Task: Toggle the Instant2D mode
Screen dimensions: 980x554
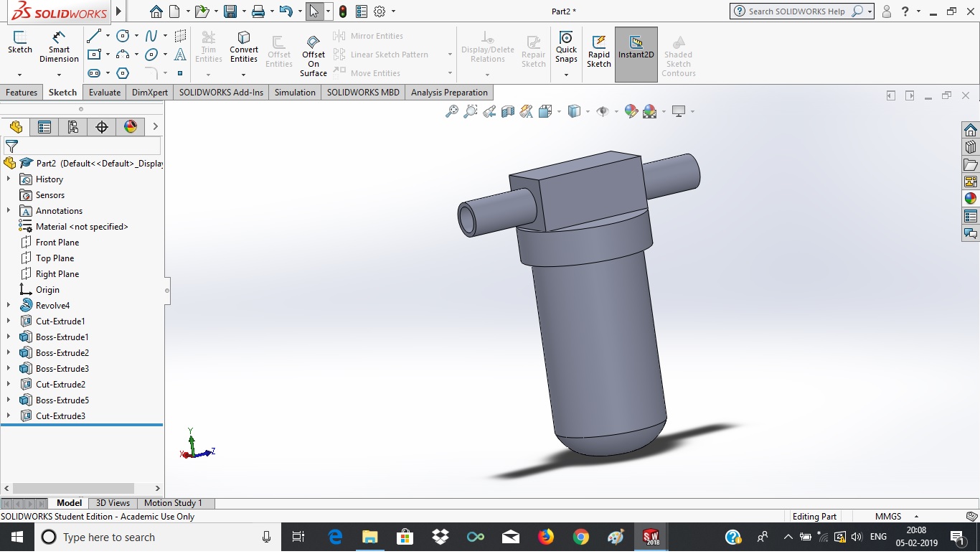Action: point(636,50)
